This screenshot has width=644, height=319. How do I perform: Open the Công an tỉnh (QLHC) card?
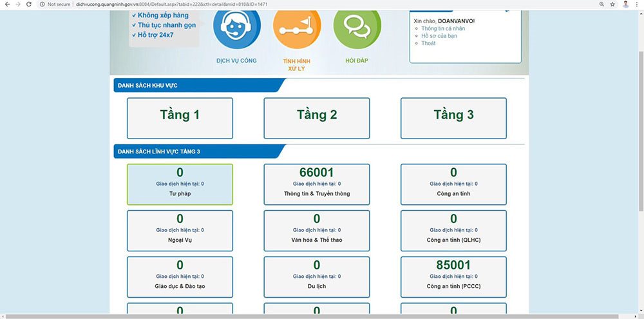pos(453,231)
